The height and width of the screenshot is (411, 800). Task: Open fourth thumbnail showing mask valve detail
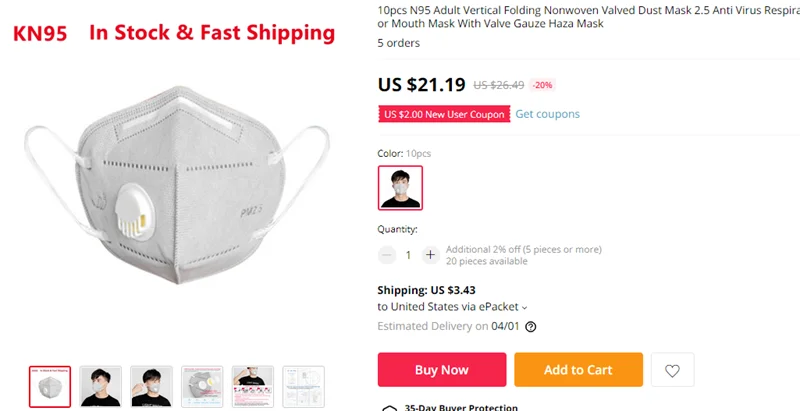[x=202, y=386]
